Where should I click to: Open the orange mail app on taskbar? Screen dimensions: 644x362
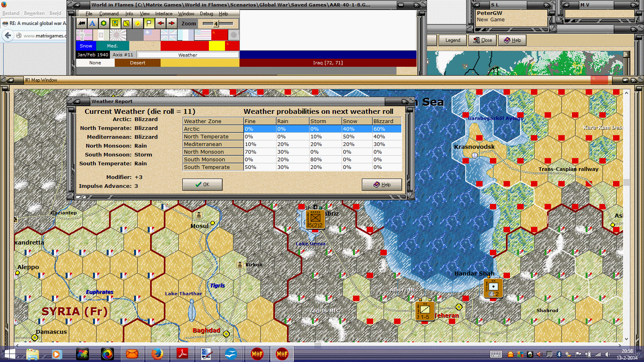[x=132, y=354]
